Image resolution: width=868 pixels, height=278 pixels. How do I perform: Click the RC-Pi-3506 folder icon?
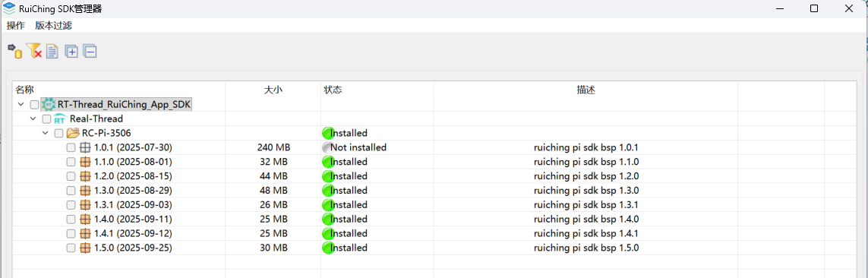(x=72, y=133)
